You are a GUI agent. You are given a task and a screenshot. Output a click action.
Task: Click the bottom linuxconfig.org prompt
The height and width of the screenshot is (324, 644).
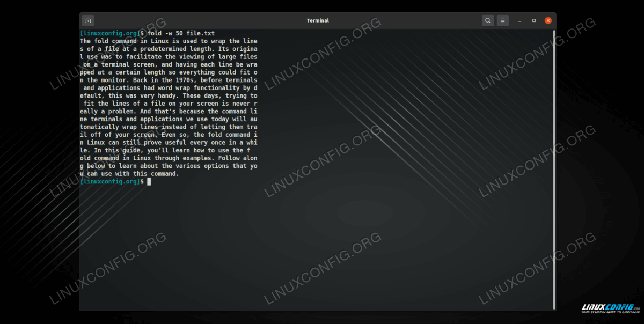click(110, 182)
